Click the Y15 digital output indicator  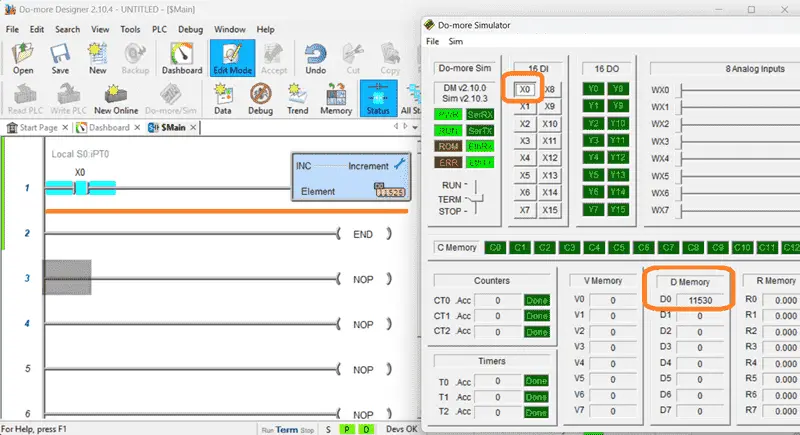(x=618, y=209)
